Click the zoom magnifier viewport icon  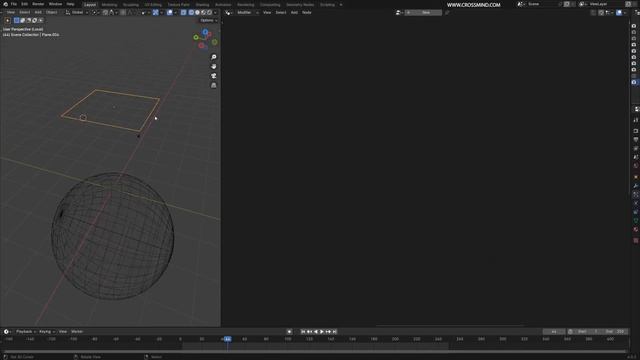[213, 57]
